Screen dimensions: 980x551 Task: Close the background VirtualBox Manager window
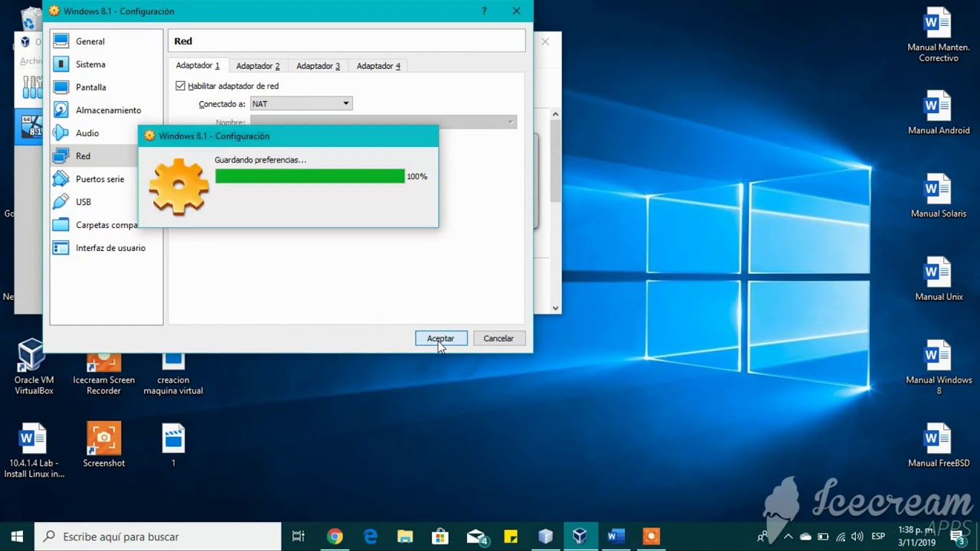click(545, 41)
